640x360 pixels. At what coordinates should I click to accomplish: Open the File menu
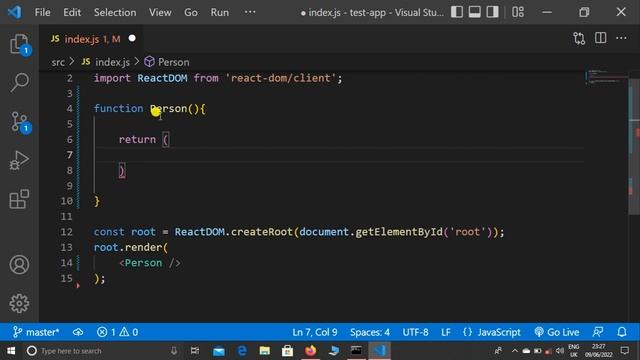42,12
